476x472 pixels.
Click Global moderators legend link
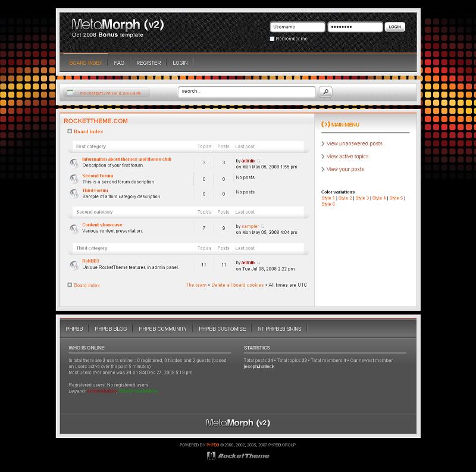pyautogui.click(x=138, y=391)
